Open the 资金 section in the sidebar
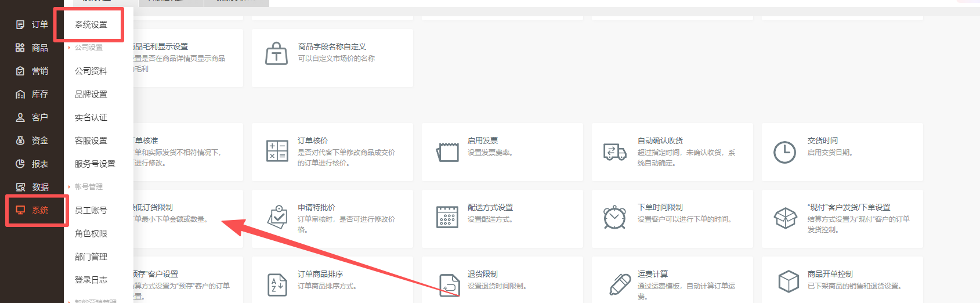The width and height of the screenshot is (980, 303). [x=32, y=140]
